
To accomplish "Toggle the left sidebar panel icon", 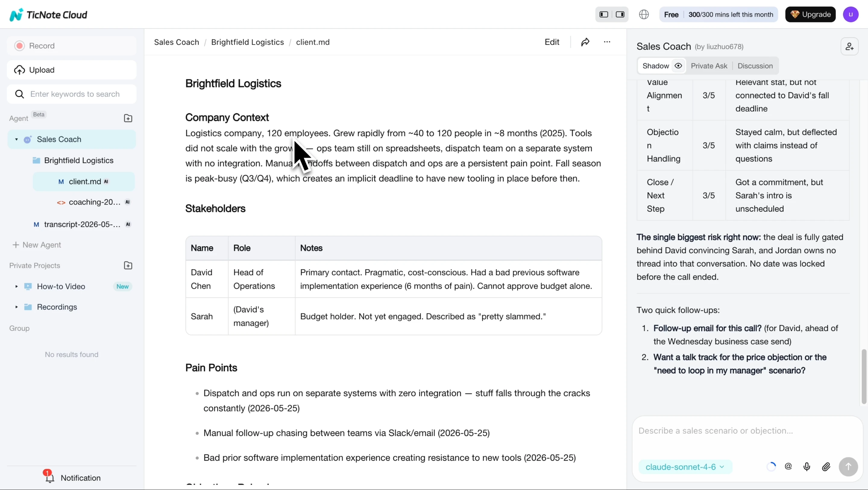I will click(604, 14).
